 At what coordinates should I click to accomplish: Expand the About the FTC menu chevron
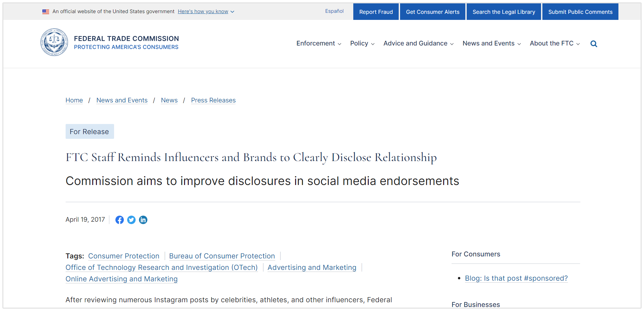(x=578, y=44)
